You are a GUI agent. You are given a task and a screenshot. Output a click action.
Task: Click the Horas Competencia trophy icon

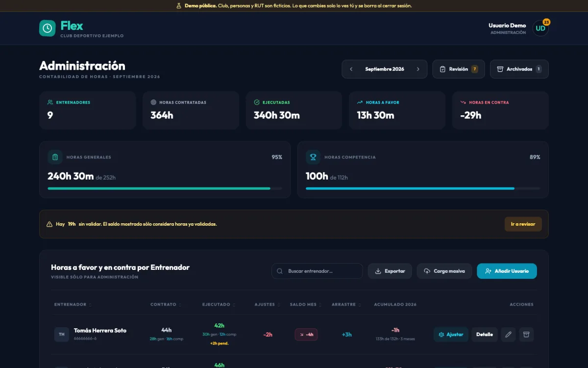click(313, 157)
